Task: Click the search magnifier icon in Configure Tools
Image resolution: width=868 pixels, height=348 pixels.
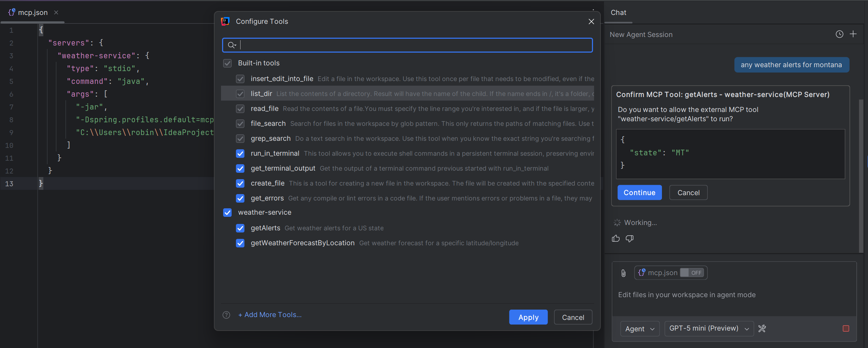Action: 232,45
